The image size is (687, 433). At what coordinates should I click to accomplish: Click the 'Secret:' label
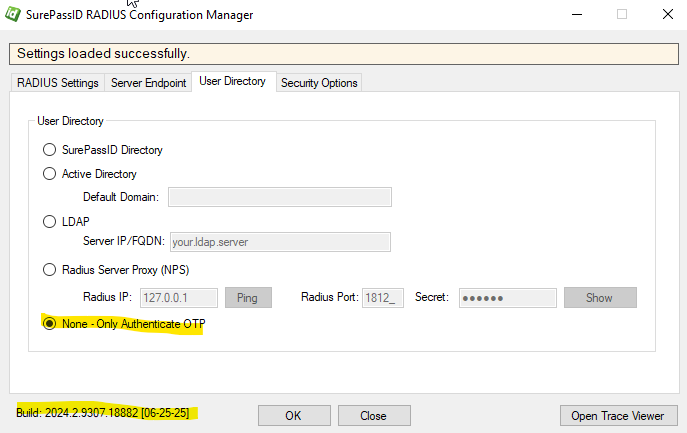point(432,297)
